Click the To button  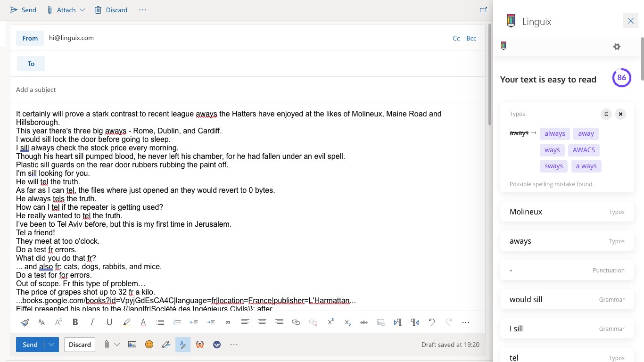pyautogui.click(x=31, y=64)
